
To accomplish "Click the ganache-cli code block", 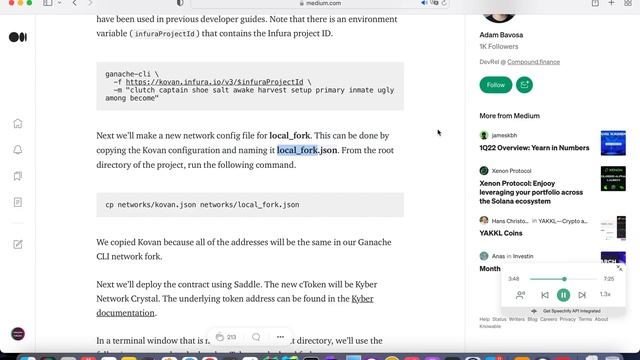I will [x=250, y=86].
